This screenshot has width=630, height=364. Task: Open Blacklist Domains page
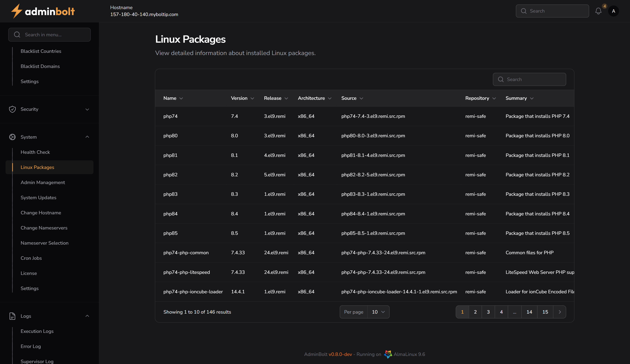click(40, 66)
